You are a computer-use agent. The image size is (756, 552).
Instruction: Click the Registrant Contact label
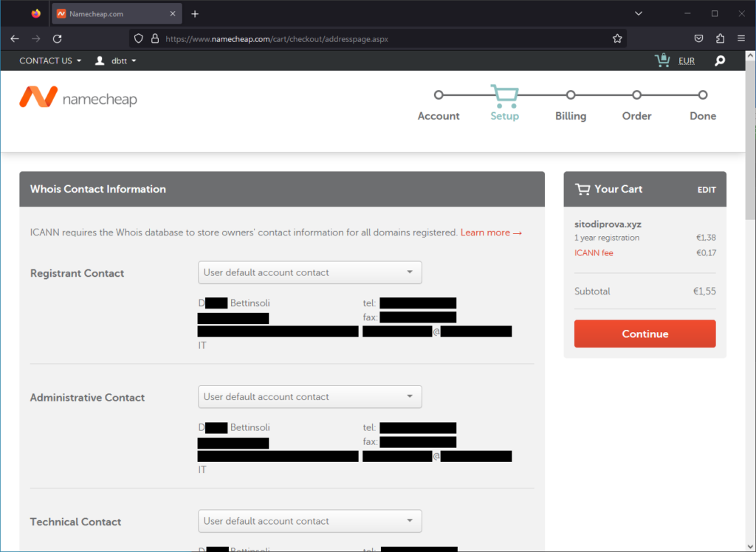click(x=77, y=273)
